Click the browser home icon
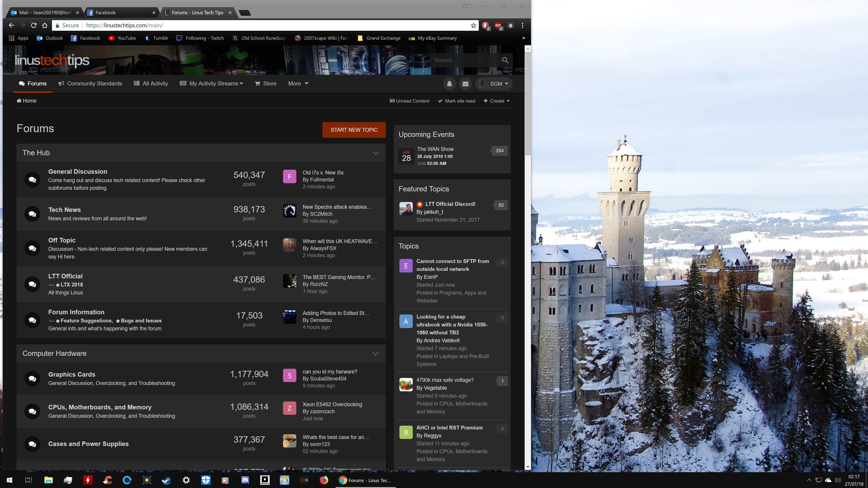The width and height of the screenshot is (868, 488). pos(45,25)
